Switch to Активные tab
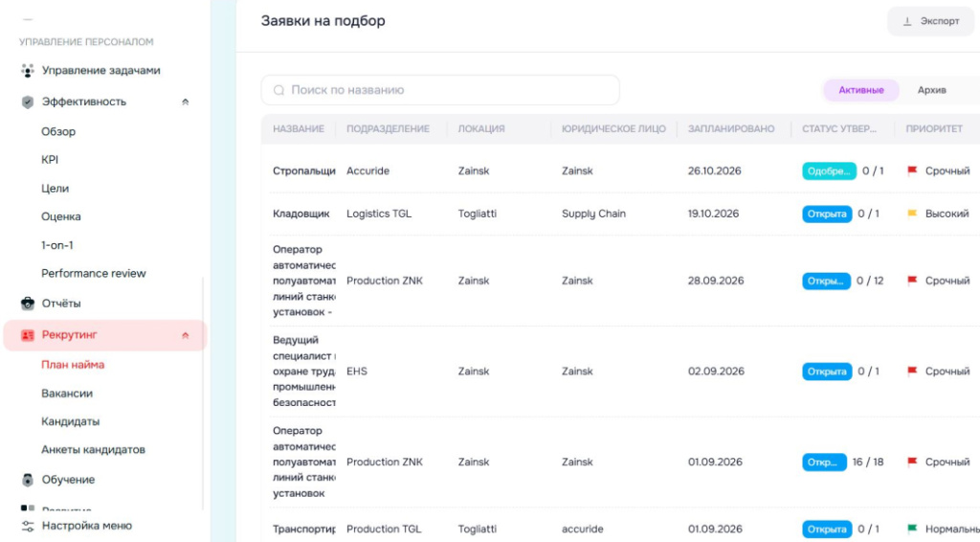Screen dimensions: 980x542 tap(860, 90)
